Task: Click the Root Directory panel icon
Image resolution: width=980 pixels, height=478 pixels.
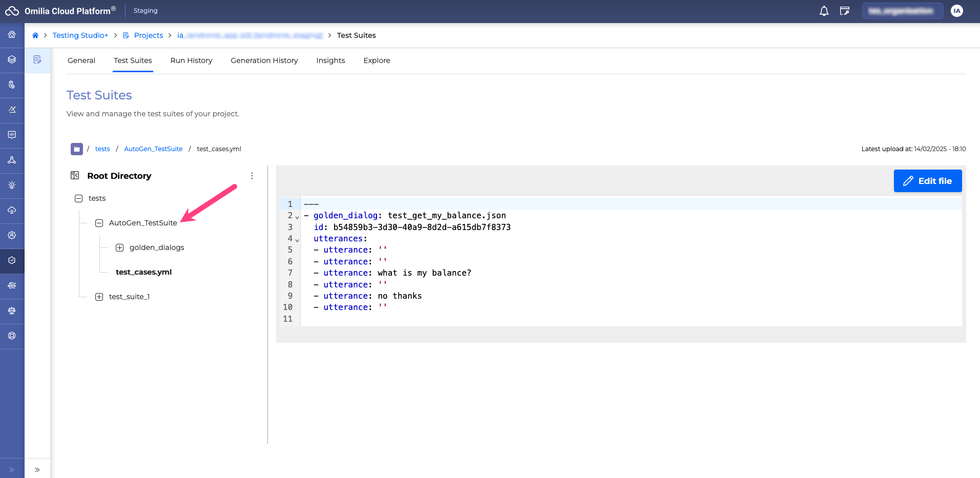Action: tap(75, 176)
